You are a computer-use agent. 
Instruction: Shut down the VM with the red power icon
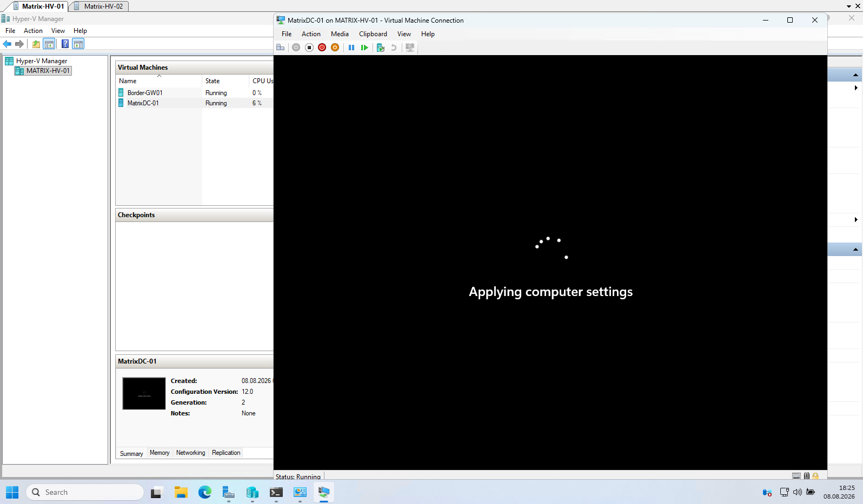coord(322,48)
